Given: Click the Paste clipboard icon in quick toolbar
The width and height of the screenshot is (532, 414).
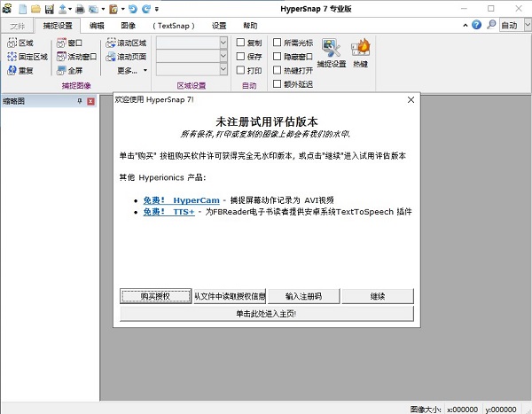Looking at the screenshot, I should (x=113, y=9).
